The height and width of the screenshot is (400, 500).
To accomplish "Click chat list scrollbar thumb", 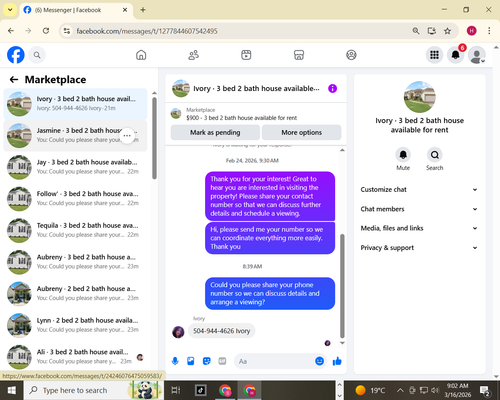I will (154, 138).
